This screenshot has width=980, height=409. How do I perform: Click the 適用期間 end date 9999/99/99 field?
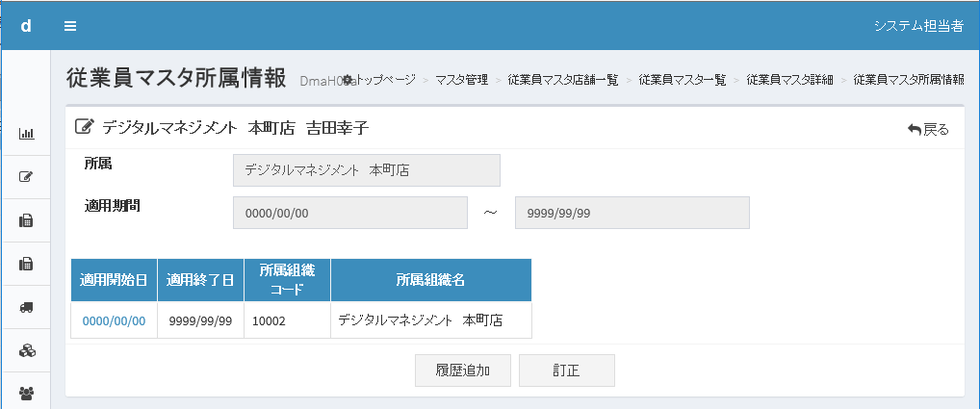632,213
